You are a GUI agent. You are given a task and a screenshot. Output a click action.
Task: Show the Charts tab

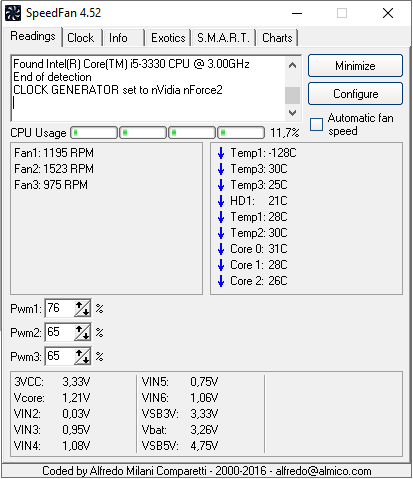(277, 38)
